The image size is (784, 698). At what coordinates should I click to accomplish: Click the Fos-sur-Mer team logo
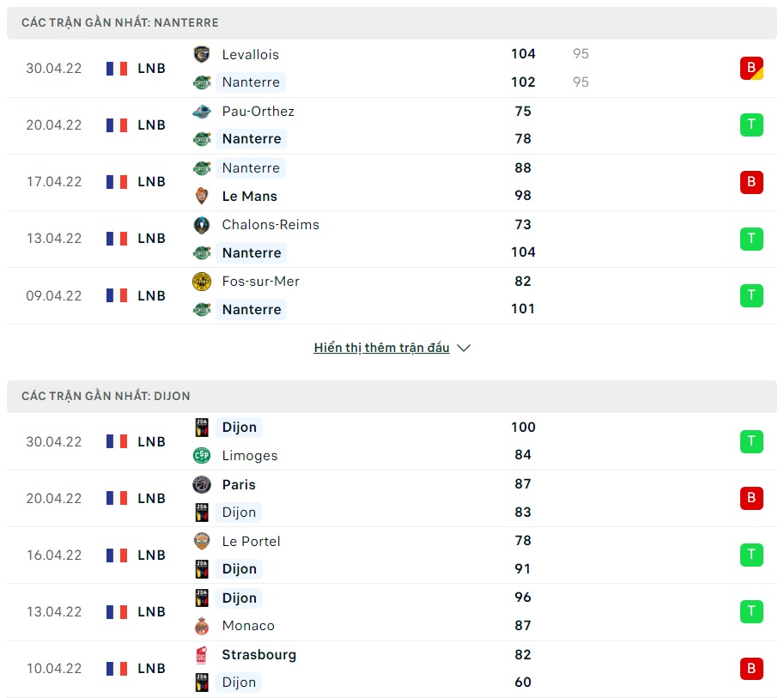pos(202,282)
